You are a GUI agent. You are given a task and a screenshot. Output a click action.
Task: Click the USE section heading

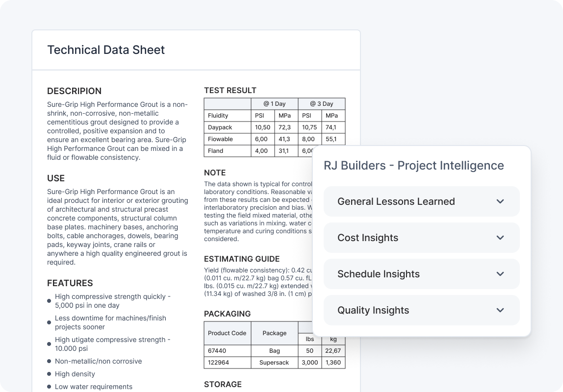[56, 178]
